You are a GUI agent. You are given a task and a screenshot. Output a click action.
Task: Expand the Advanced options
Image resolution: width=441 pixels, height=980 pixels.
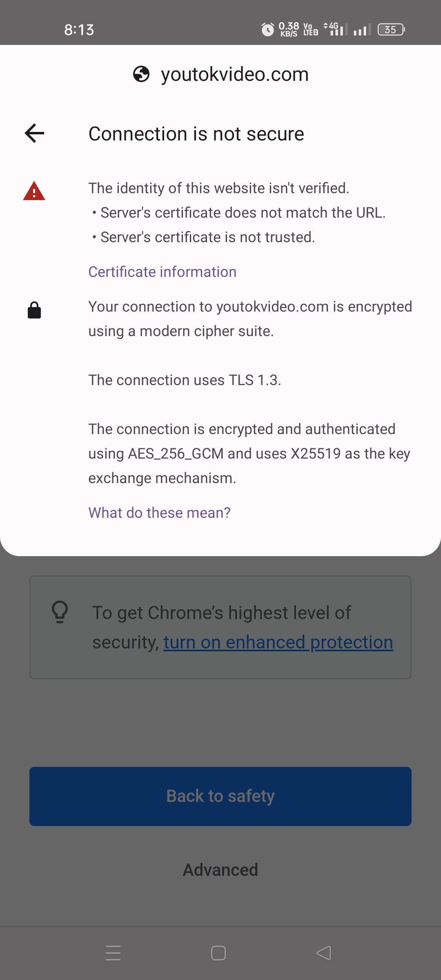[220, 870]
